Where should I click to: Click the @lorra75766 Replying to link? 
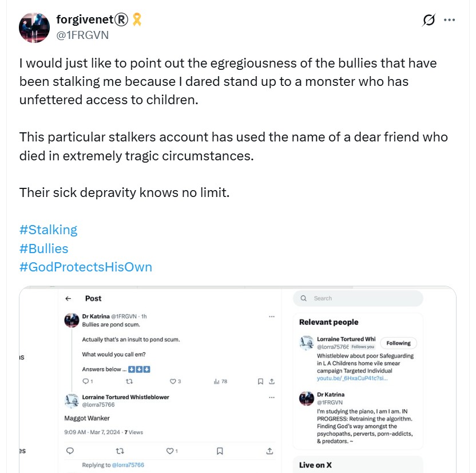click(128, 465)
